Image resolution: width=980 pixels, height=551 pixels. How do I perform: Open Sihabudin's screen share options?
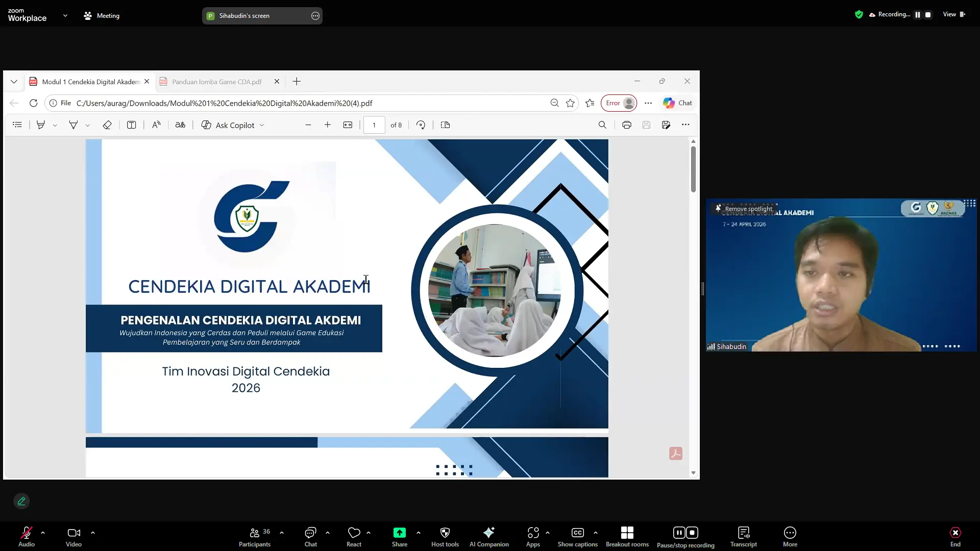tap(315, 16)
